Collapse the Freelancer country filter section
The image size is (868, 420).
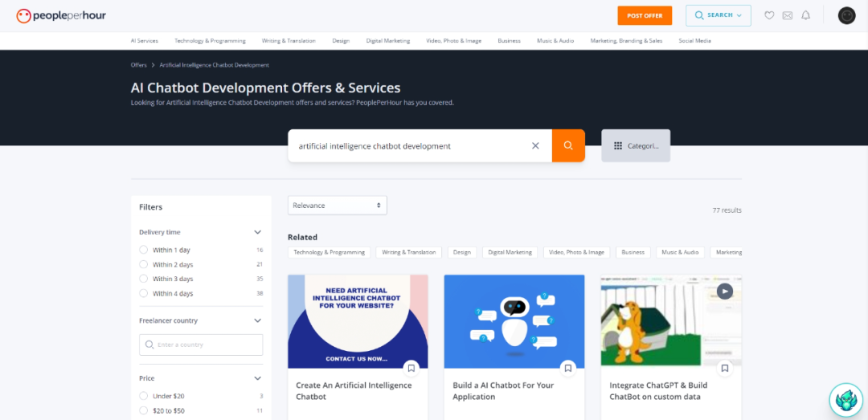tap(257, 320)
